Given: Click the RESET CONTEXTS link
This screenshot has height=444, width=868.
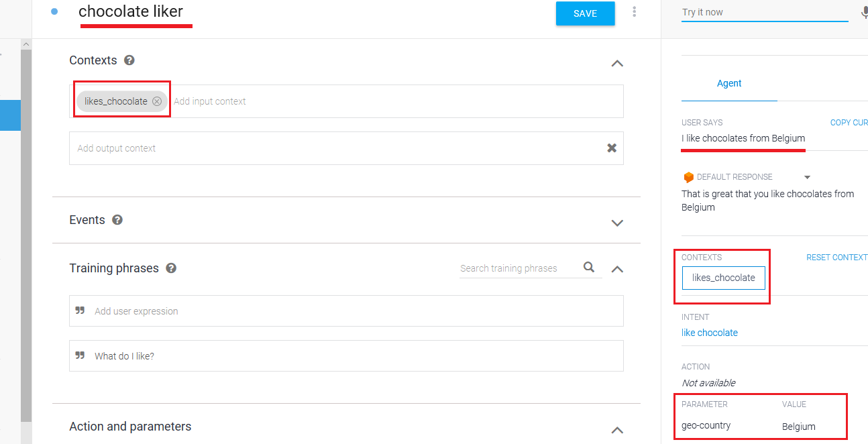Looking at the screenshot, I should 836,258.
